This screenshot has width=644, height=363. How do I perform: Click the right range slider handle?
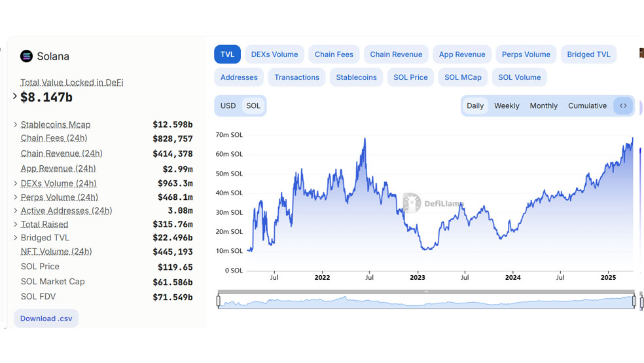tap(634, 301)
